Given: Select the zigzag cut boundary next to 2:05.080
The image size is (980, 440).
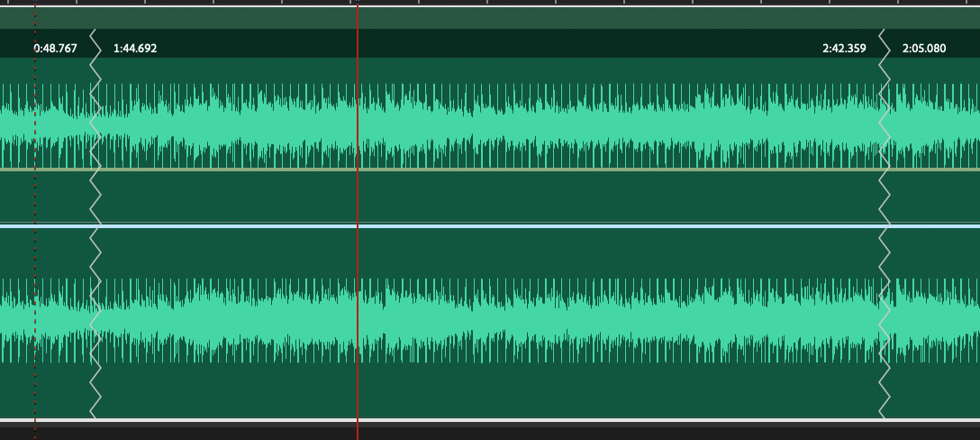Looking at the screenshot, I should pyautogui.click(x=885, y=224).
